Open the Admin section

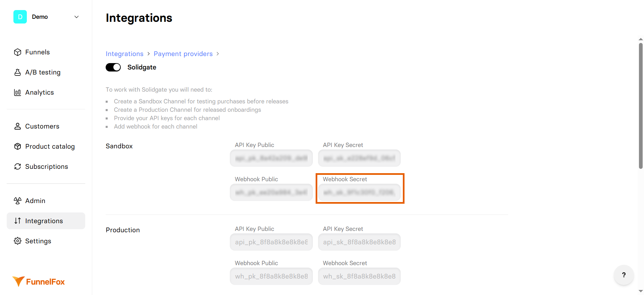pos(46,201)
